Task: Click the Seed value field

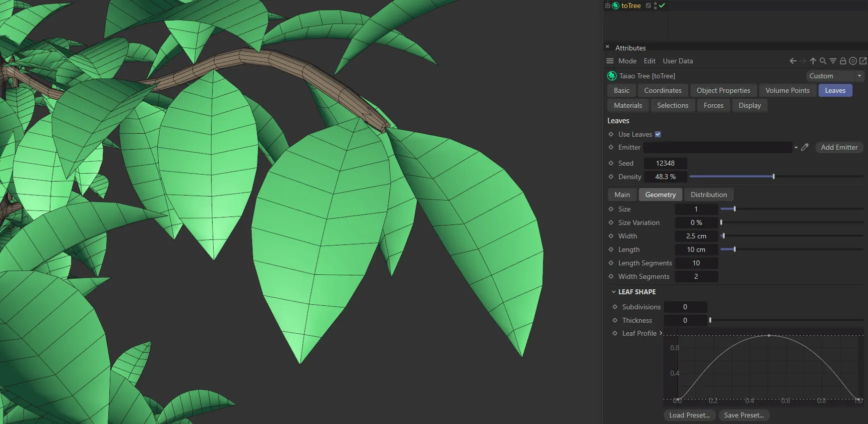Action: coord(665,163)
